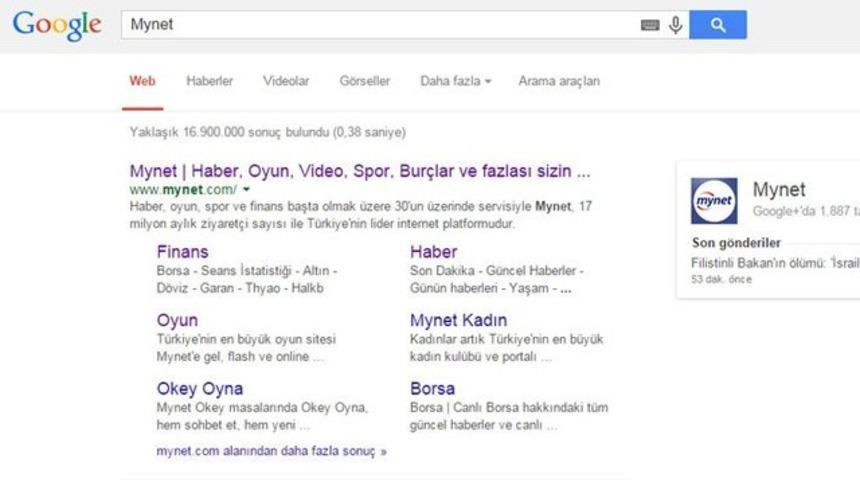Click the Kadınlar artık Türkiye'nin description text
The height and width of the screenshot is (480, 860).
point(506,348)
